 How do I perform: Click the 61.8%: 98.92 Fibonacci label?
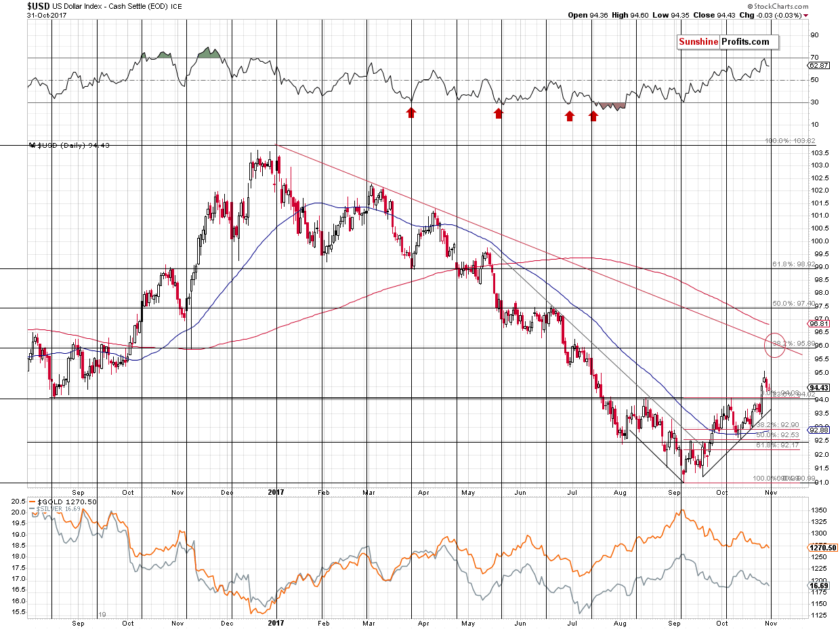(793, 265)
